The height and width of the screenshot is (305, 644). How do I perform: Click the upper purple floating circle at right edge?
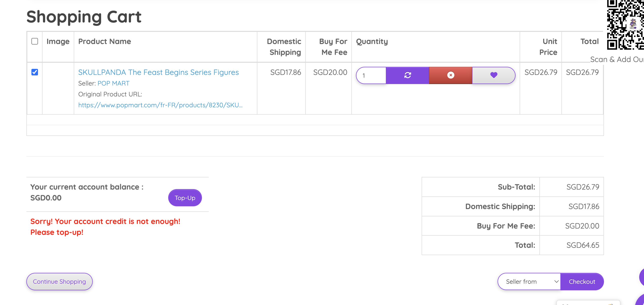(642, 277)
